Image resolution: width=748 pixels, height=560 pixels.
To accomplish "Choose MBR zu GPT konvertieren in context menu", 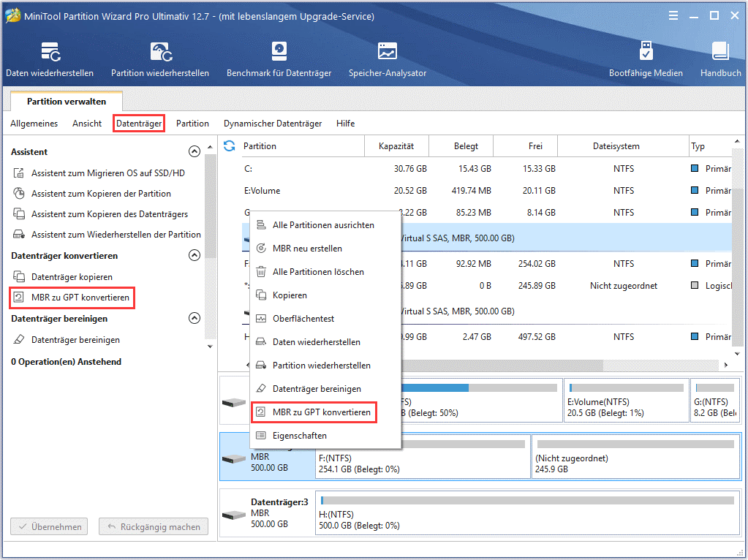I will (321, 412).
